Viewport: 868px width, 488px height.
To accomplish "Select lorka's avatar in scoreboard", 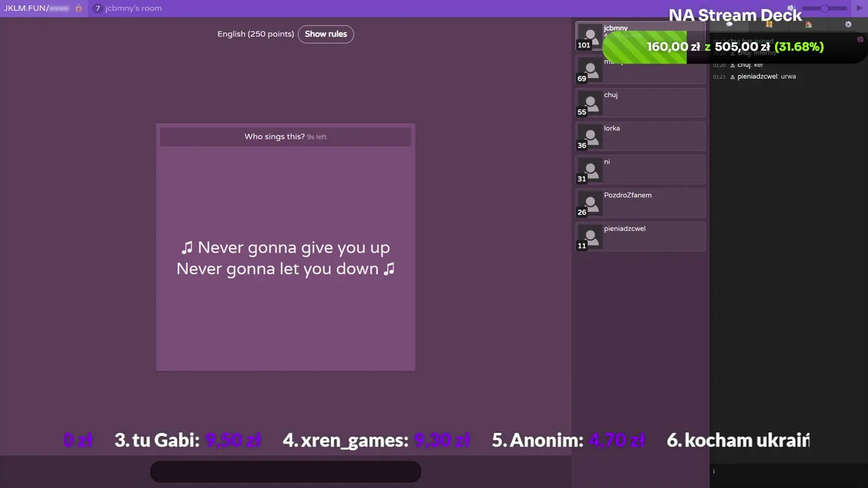I will (x=589, y=136).
